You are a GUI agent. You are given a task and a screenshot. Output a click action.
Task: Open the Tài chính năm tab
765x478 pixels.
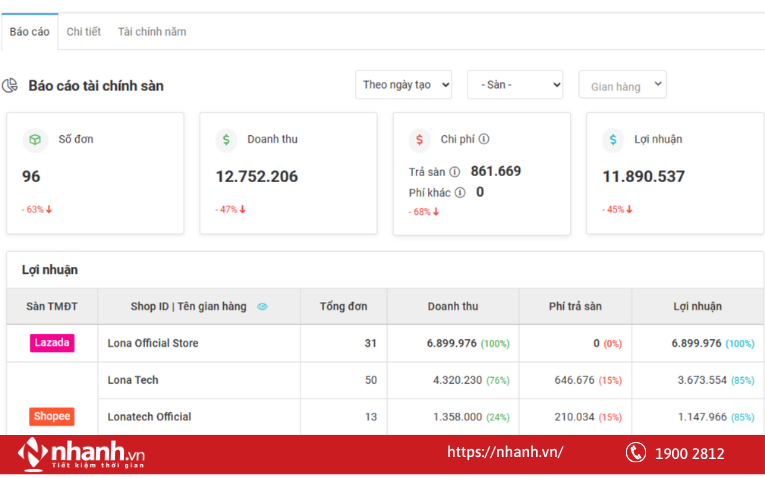(x=152, y=32)
